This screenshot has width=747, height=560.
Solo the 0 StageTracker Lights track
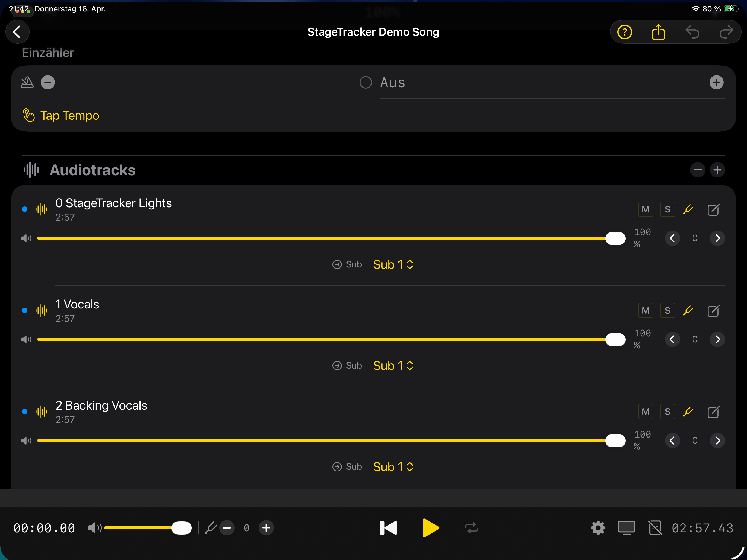point(667,209)
